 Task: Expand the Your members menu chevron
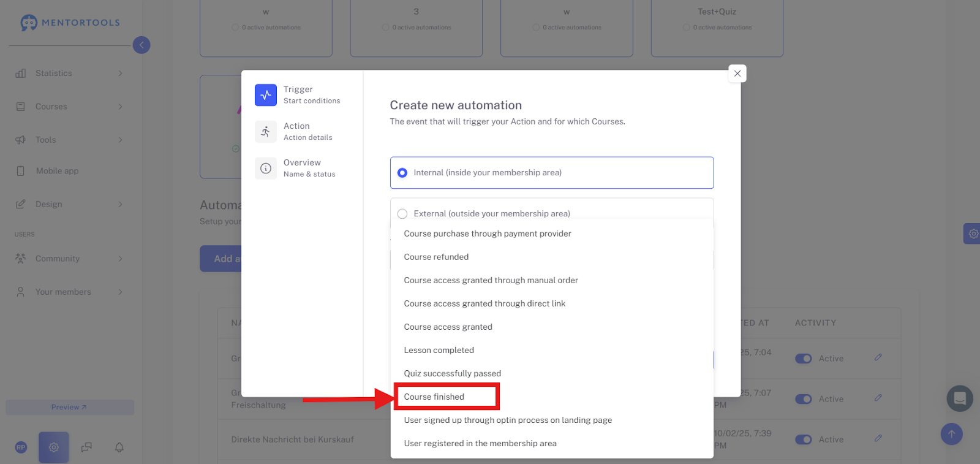[x=120, y=292]
